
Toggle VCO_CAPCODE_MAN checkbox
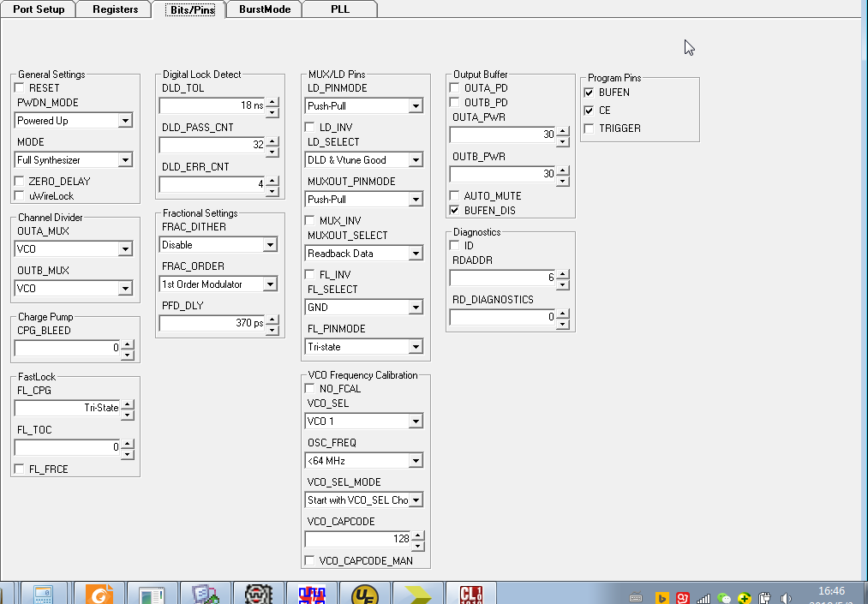point(310,560)
